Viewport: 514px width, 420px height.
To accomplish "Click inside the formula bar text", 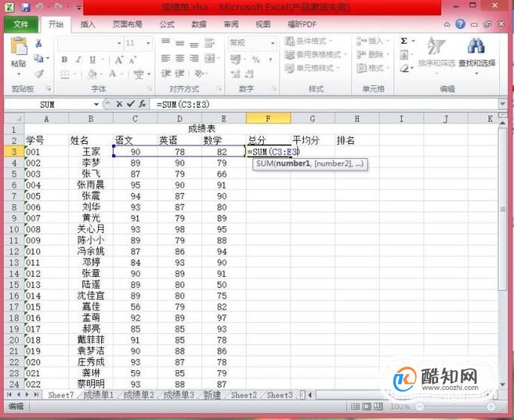I will tap(183, 105).
